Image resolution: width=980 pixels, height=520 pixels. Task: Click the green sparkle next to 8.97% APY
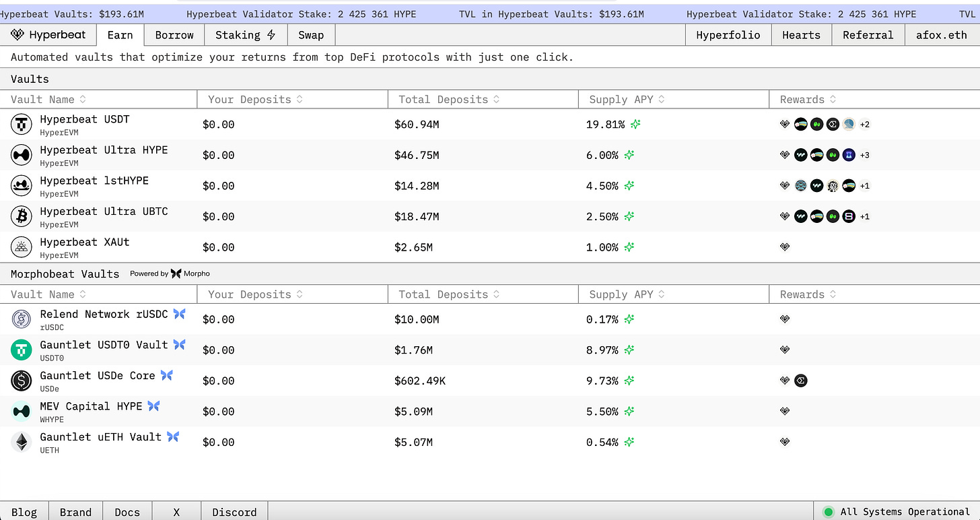(629, 350)
